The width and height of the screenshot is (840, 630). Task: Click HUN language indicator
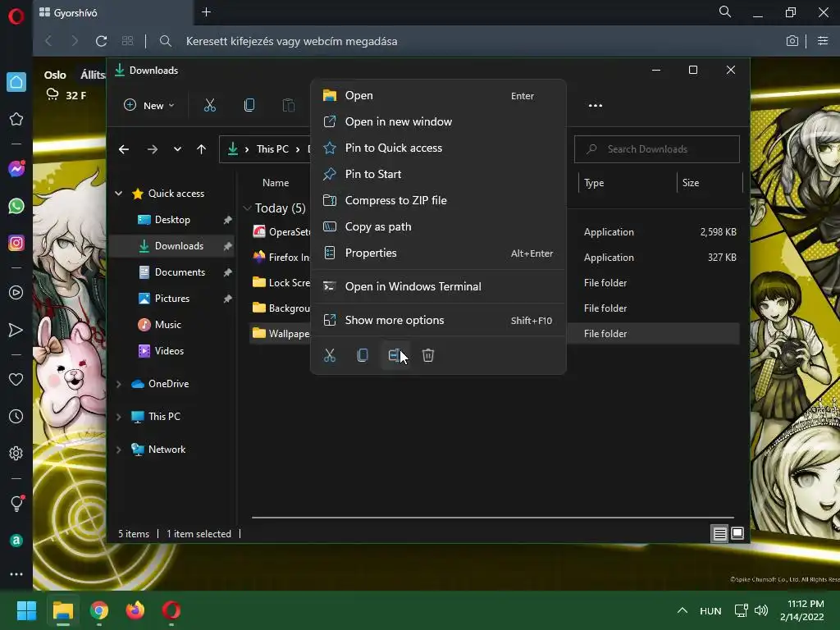pyautogui.click(x=710, y=610)
